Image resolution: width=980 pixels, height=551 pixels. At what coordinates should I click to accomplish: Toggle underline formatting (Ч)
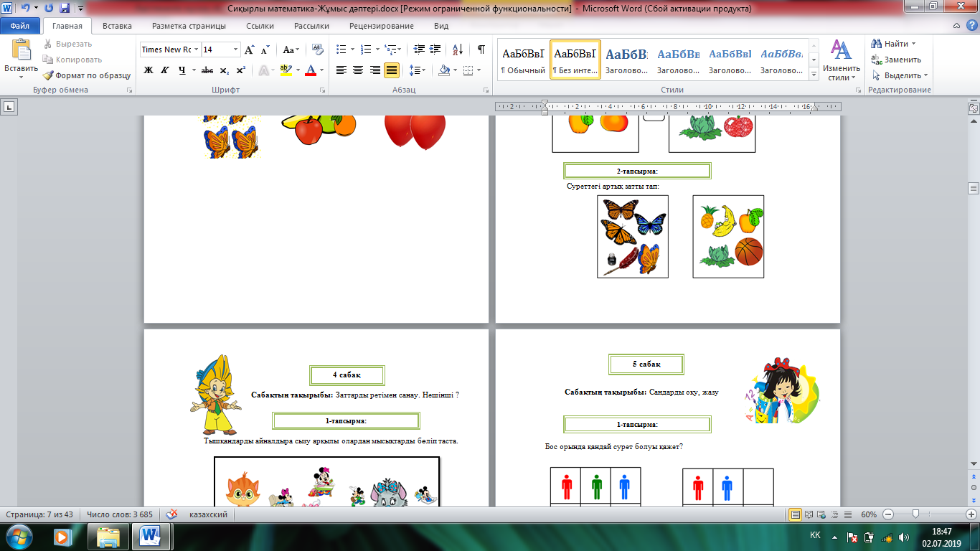click(x=183, y=70)
